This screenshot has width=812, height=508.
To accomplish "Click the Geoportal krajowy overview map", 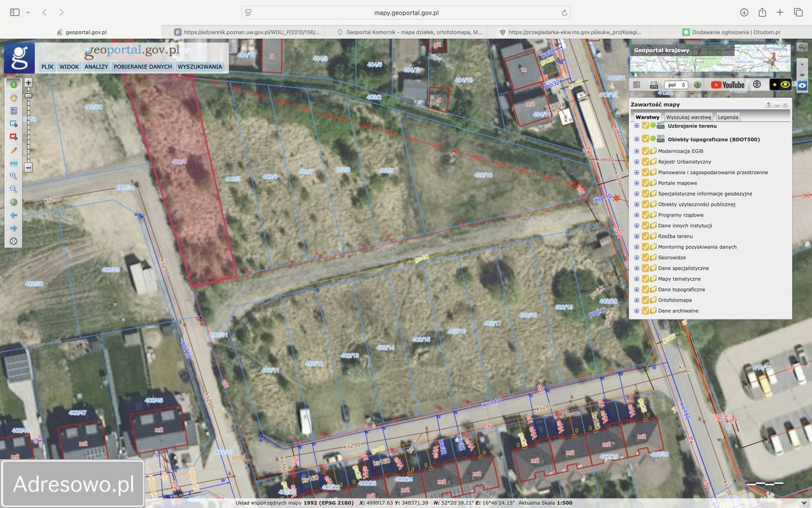I will tap(710, 58).
